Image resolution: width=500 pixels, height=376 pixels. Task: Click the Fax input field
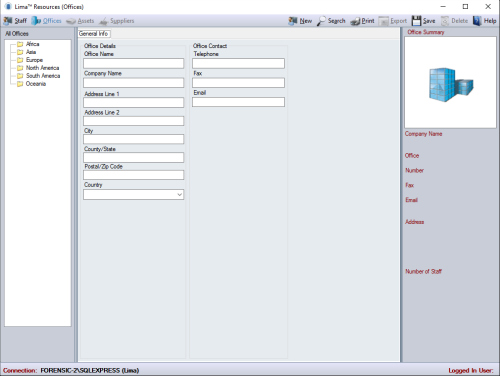[x=238, y=83]
